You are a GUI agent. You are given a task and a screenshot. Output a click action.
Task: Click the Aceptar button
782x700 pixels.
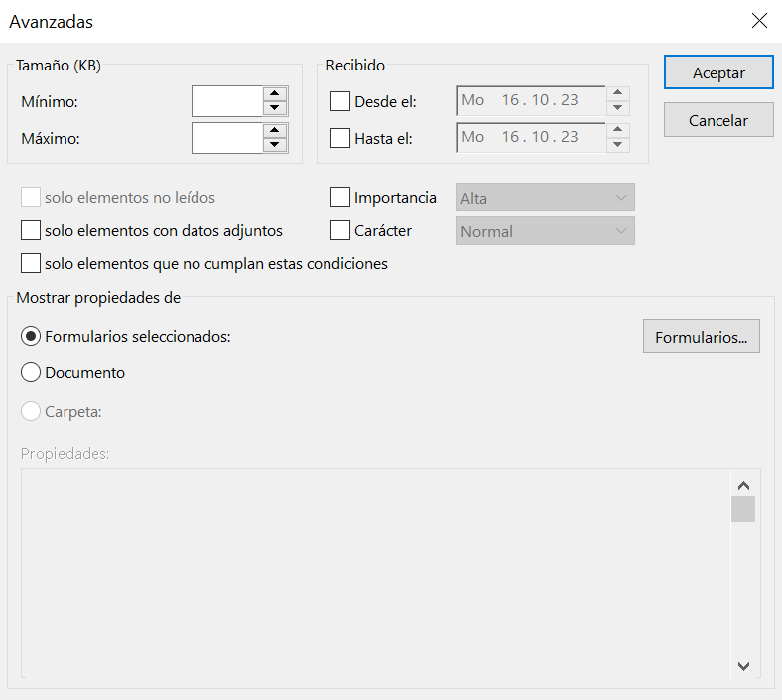718,72
